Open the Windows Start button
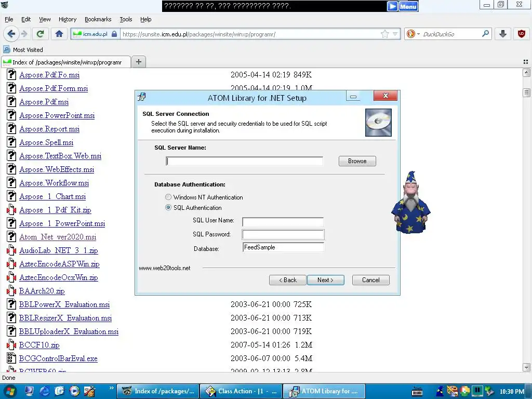 pos(10,391)
